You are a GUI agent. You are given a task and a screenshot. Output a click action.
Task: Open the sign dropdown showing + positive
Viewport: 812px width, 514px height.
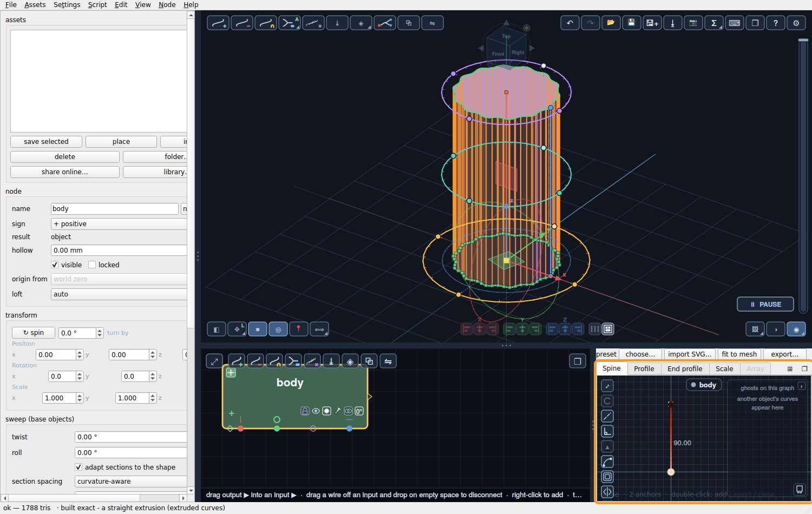point(119,223)
